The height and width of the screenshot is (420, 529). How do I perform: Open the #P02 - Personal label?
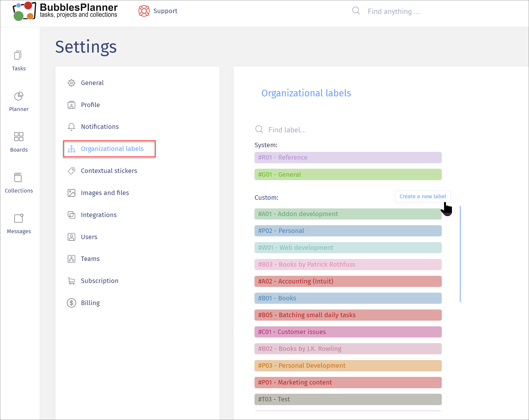click(x=348, y=231)
